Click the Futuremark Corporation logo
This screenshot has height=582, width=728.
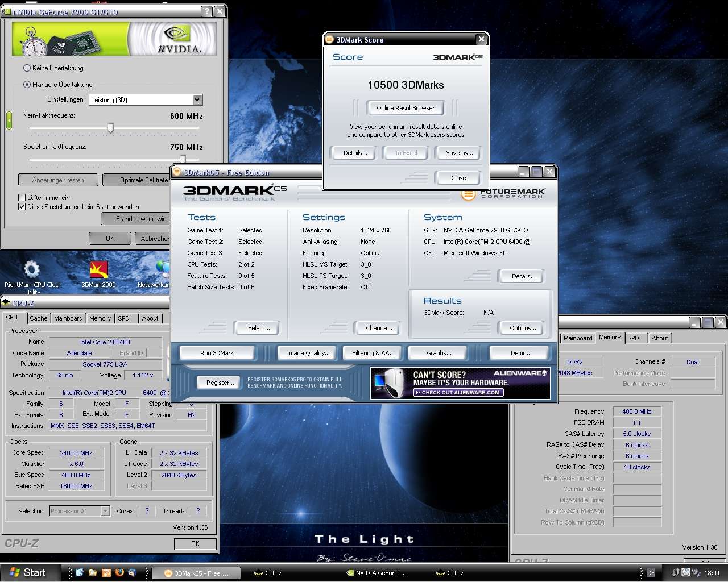(x=503, y=193)
